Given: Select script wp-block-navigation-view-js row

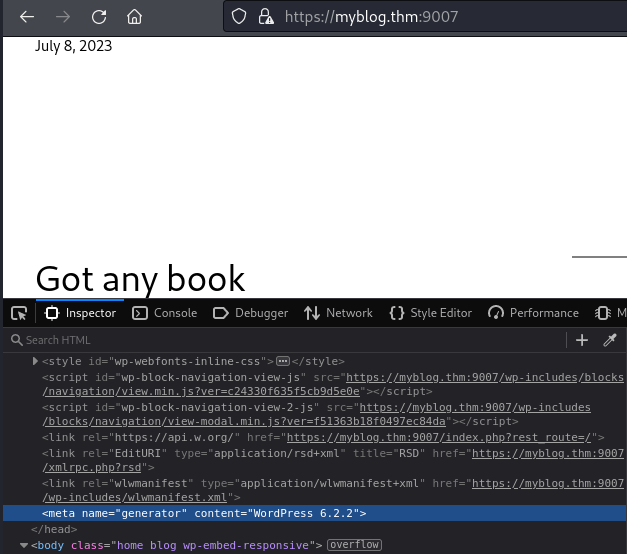Looking at the screenshot, I should pos(315,384).
